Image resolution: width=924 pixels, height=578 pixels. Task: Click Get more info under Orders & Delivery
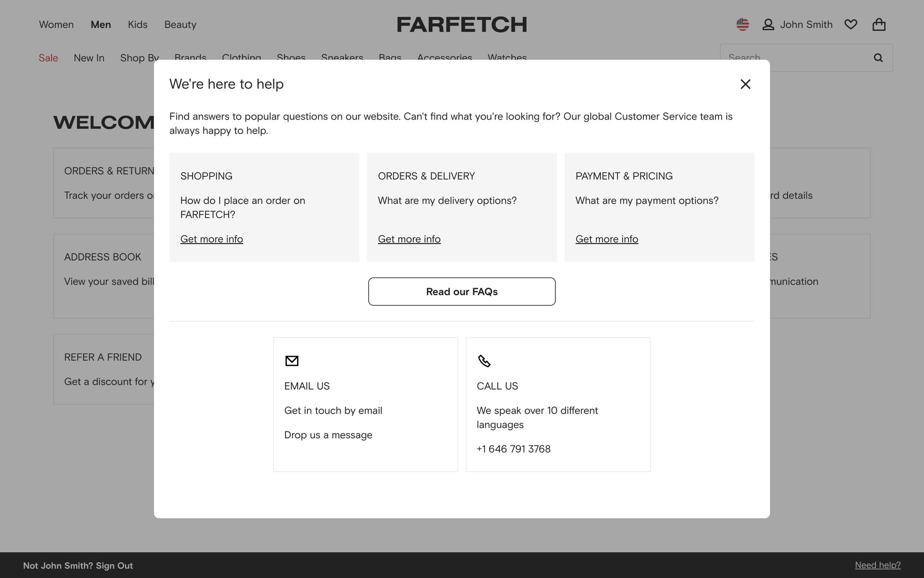pos(409,239)
